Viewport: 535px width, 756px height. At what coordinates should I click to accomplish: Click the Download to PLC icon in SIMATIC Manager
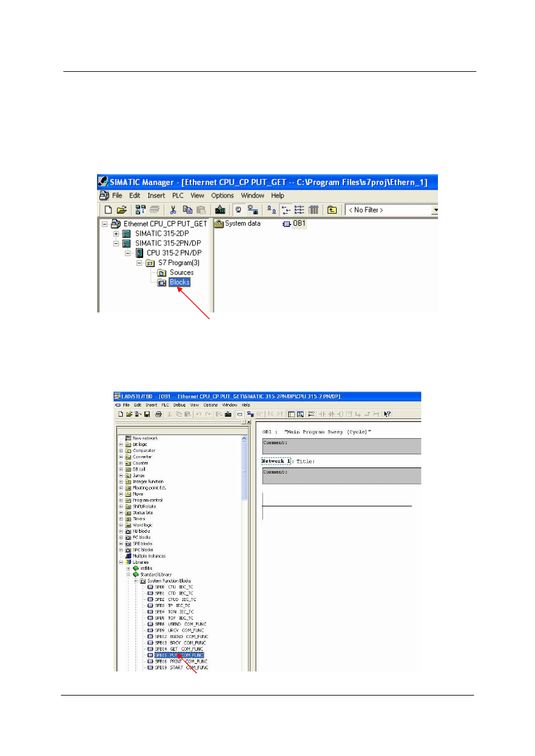220,210
